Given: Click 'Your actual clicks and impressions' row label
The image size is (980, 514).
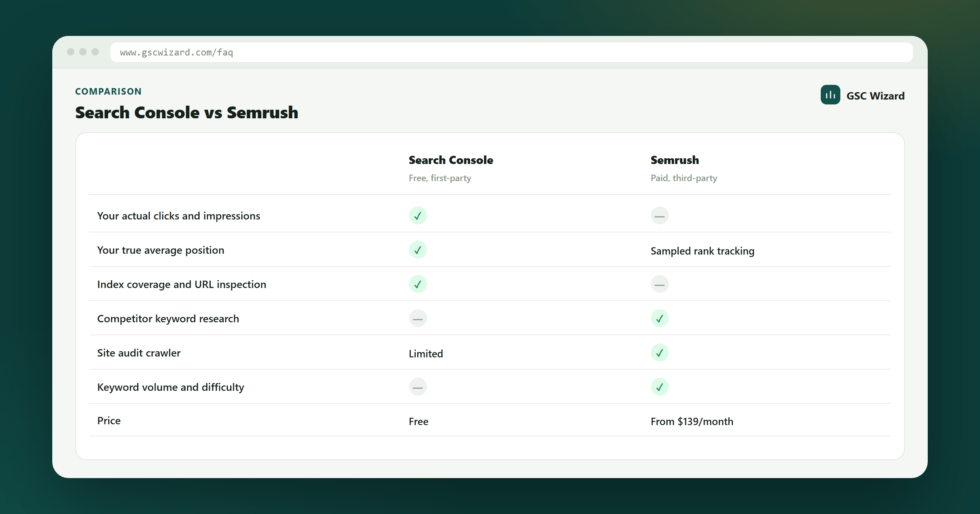Looking at the screenshot, I should click(x=178, y=216).
